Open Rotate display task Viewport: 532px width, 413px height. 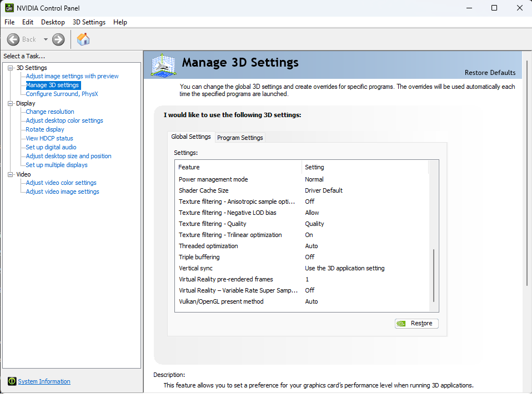click(x=45, y=129)
